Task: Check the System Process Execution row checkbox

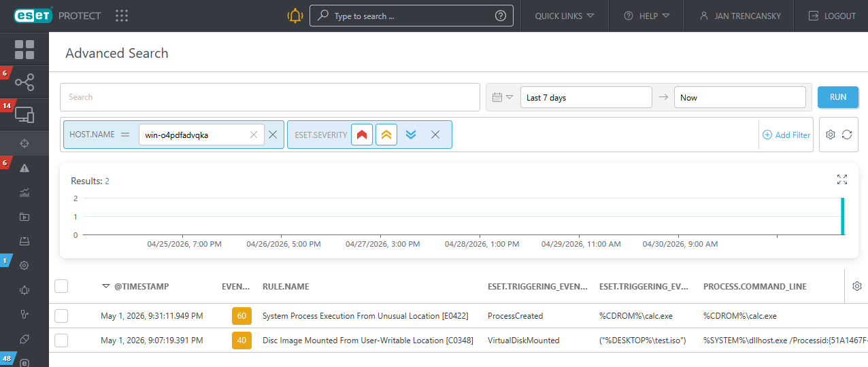Action: coord(61,315)
